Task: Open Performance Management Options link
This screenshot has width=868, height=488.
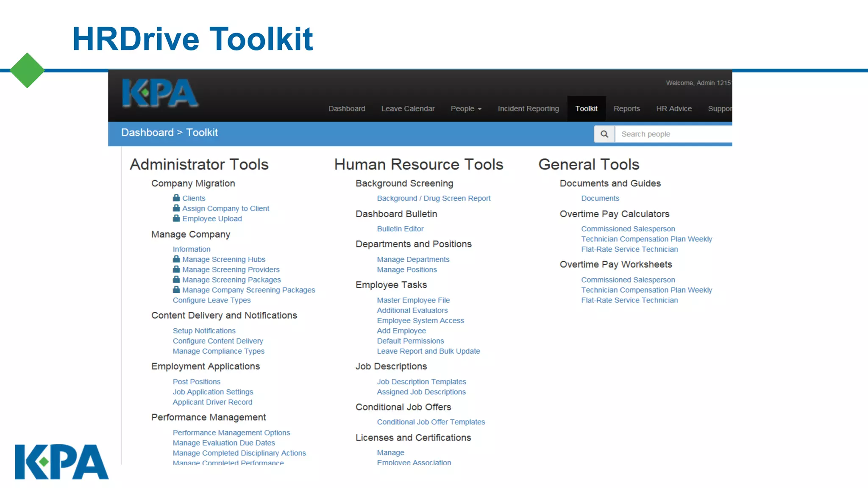Action: coord(231,433)
